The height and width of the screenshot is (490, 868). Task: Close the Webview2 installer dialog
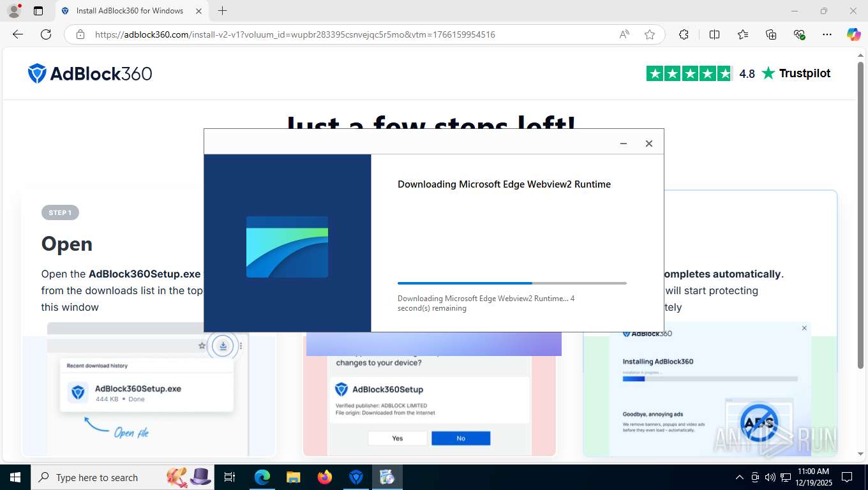pyautogui.click(x=649, y=144)
